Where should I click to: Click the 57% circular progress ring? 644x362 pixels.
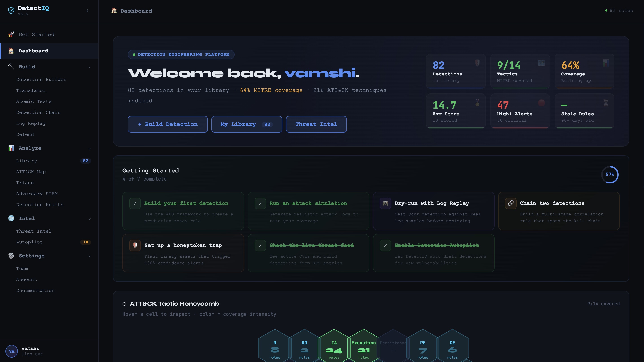609,174
